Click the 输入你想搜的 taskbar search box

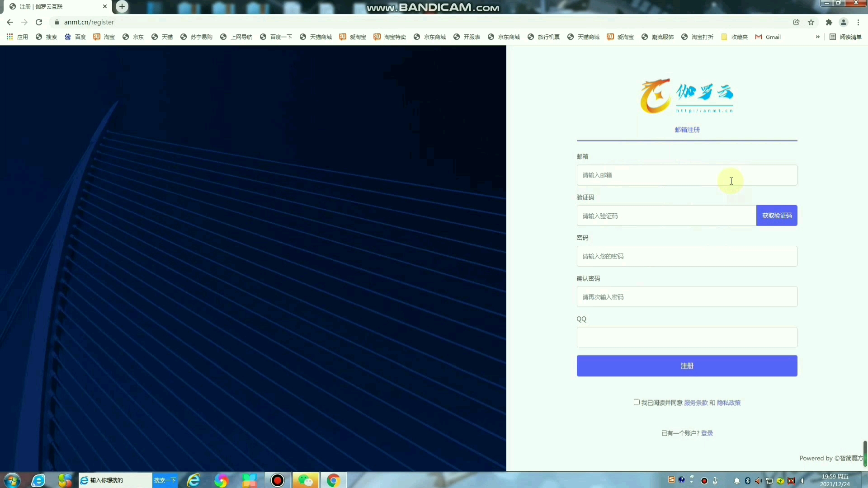[x=116, y=480]
